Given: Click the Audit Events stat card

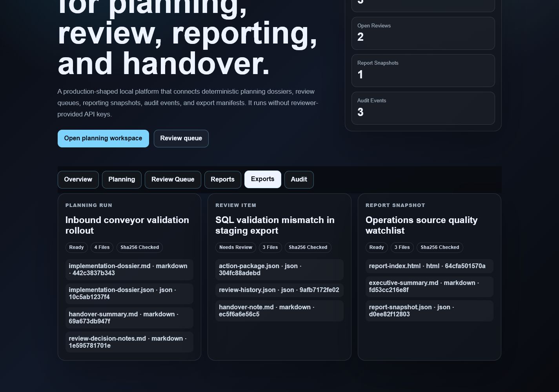Looking at the screenshot, I should 423,108.
